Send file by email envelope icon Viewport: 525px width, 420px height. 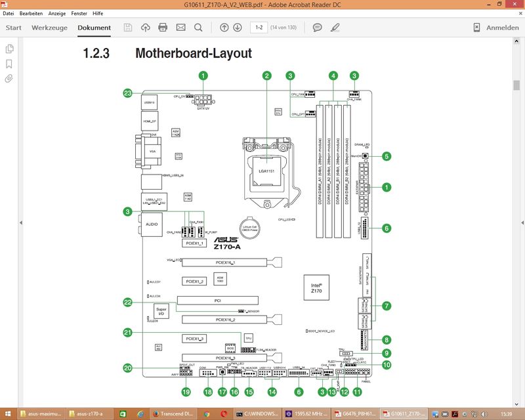(180, 28)
